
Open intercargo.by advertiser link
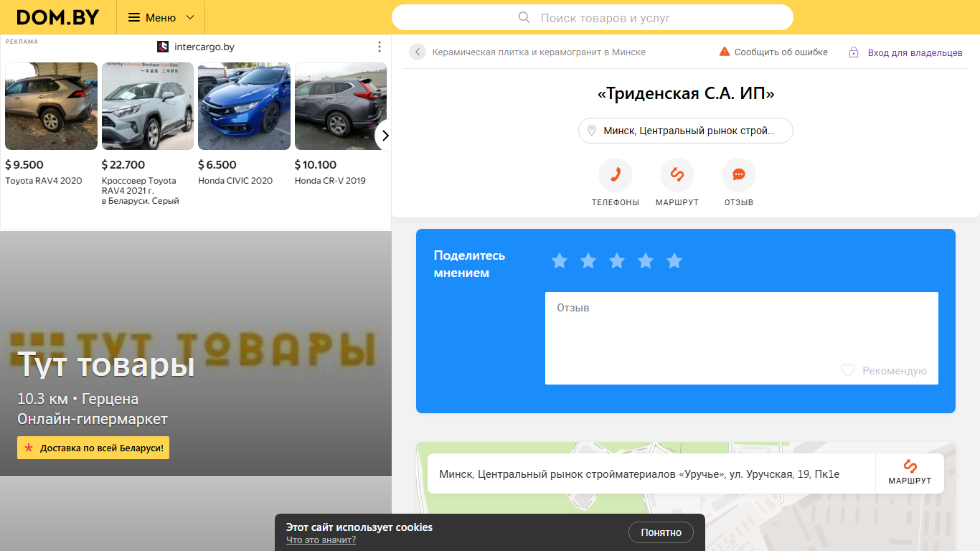pyautogui.click(x=204, y=47)
